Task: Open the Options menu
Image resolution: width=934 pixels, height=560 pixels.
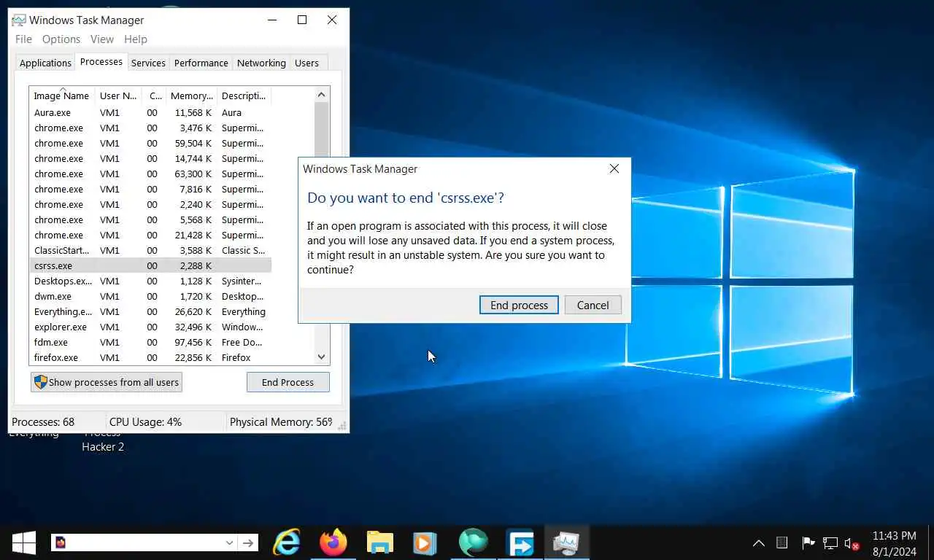Action: (61, 39)
